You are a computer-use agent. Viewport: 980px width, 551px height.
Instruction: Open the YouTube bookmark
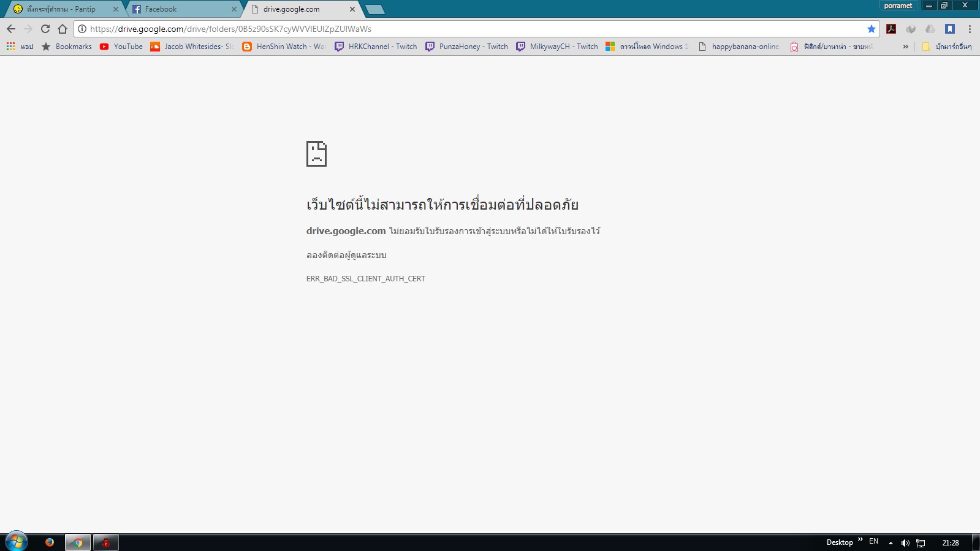(x=121, y=47)
